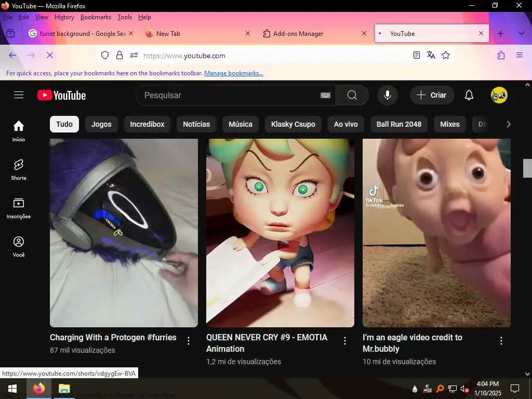The width and height of the screenshot is (532, 399).
Task: Open the Tools menu
Action: [x=125, y=17]
